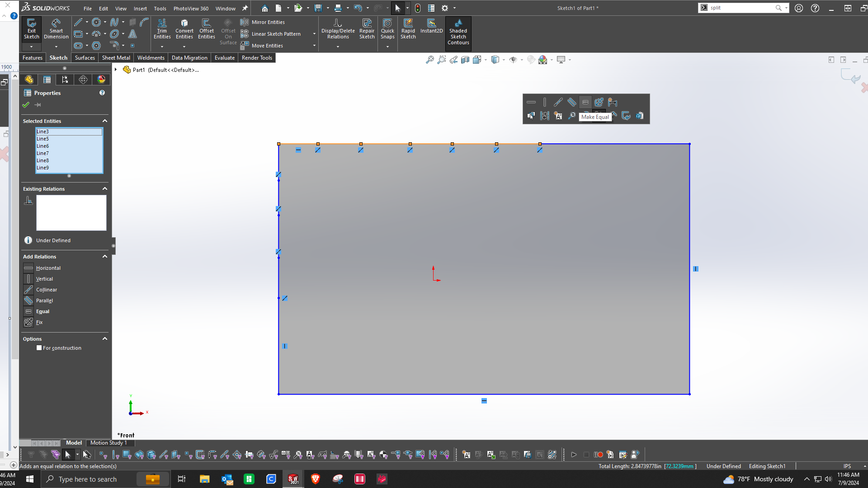Select Line7 in Selected Entities list
Image resolution: width=868 pixels, height=488 pixels.
point(42,153)
